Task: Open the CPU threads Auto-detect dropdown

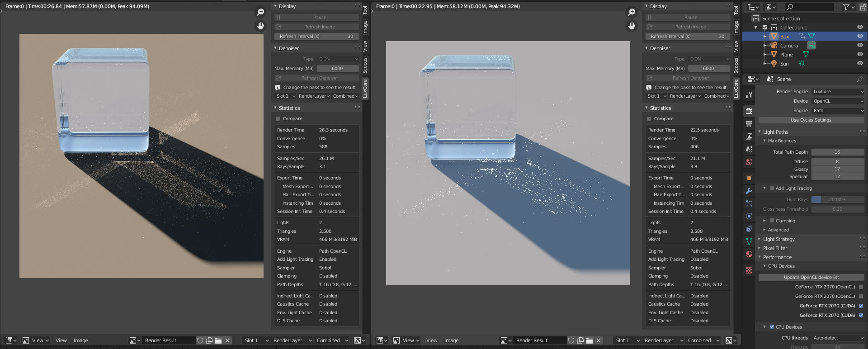Action: [838, 338]
